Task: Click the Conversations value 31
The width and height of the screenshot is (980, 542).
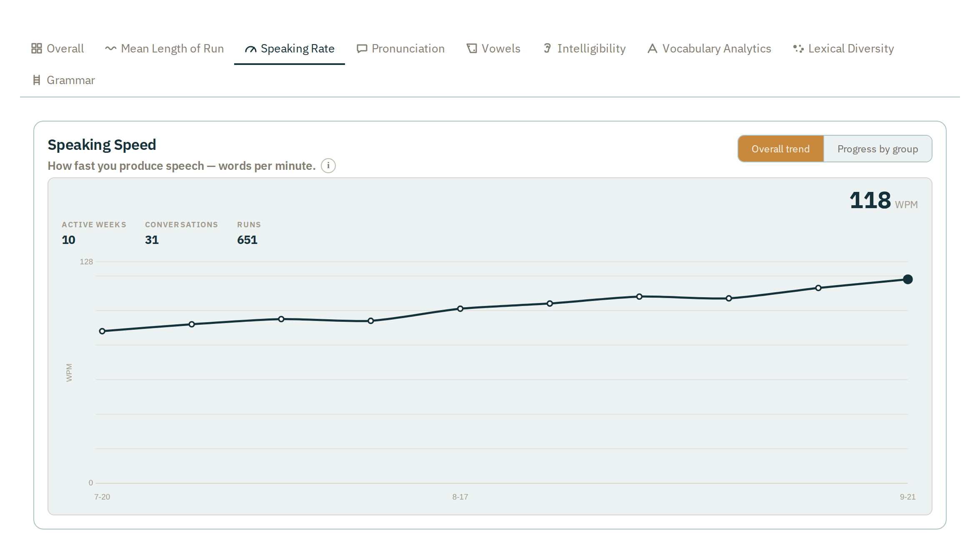Action: coord(152,240)
